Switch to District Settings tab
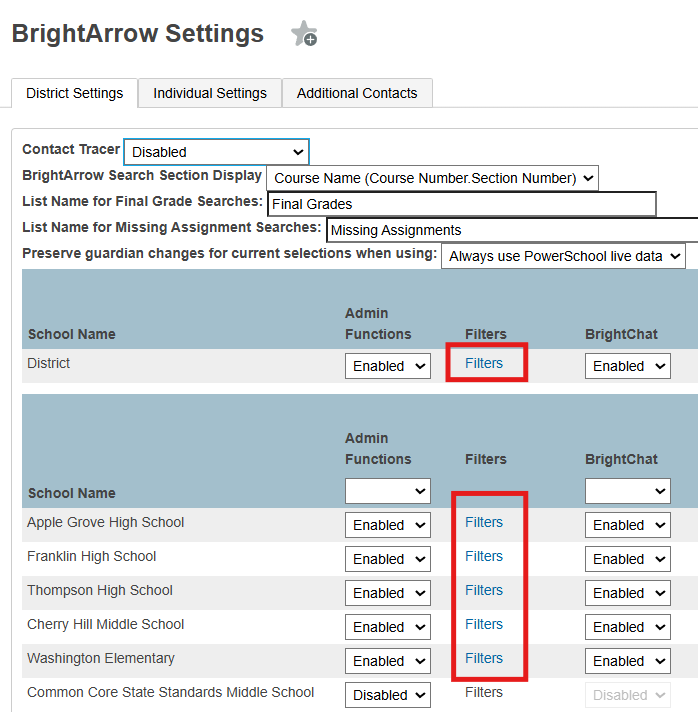The image size is (698, 712). (74, 93)
